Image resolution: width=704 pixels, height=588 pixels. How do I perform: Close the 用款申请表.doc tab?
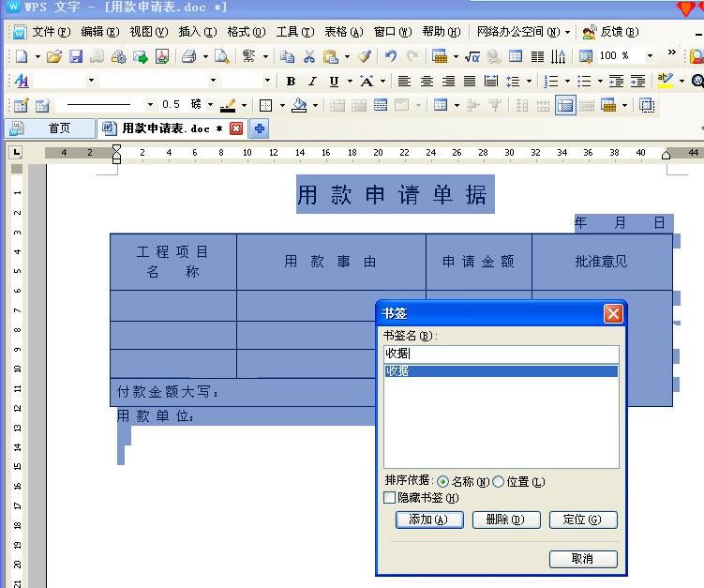tap(236, 128)
